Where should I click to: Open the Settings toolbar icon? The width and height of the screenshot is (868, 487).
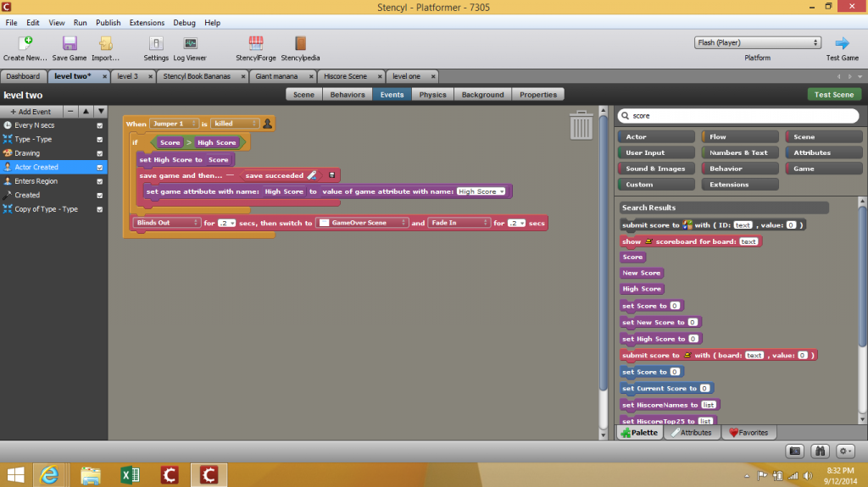[156, 43]
